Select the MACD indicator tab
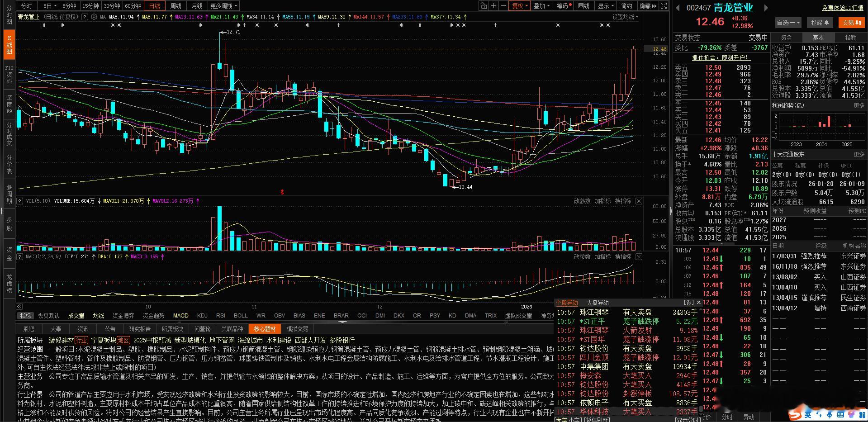This screenshot has height=422, width=868. [181, 316]
